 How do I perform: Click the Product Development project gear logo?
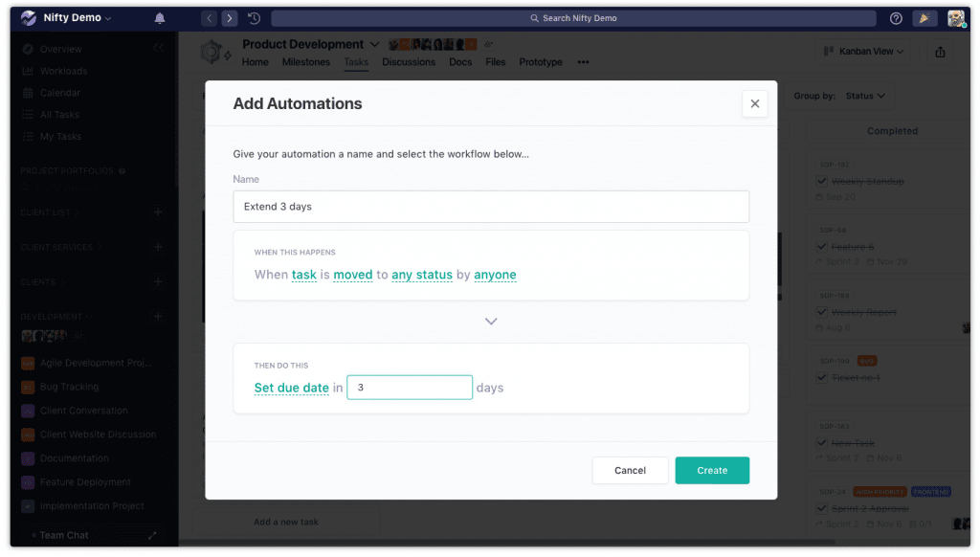click(x=211, y=52)
